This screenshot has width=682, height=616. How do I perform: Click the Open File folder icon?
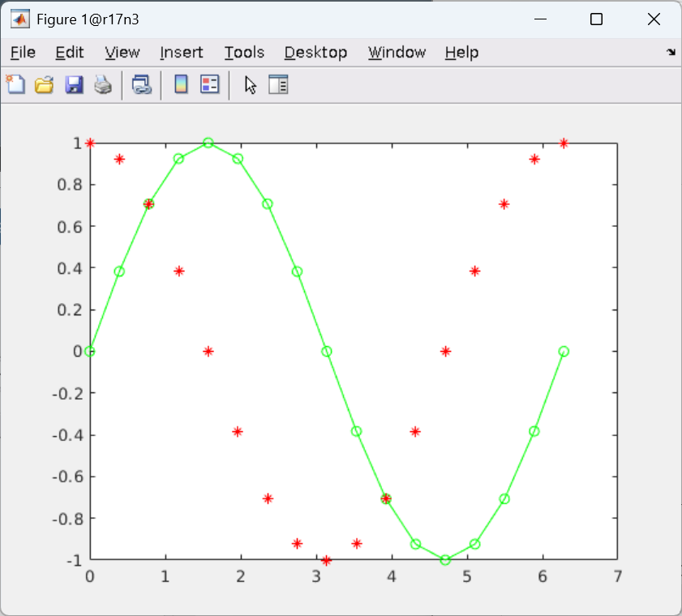click(44, 84)
